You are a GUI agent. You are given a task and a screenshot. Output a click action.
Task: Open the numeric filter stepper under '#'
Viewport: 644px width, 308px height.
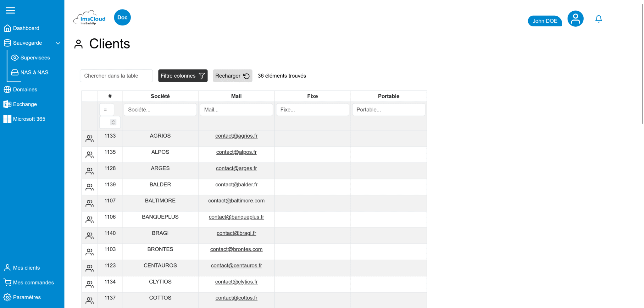pos(110,122)
